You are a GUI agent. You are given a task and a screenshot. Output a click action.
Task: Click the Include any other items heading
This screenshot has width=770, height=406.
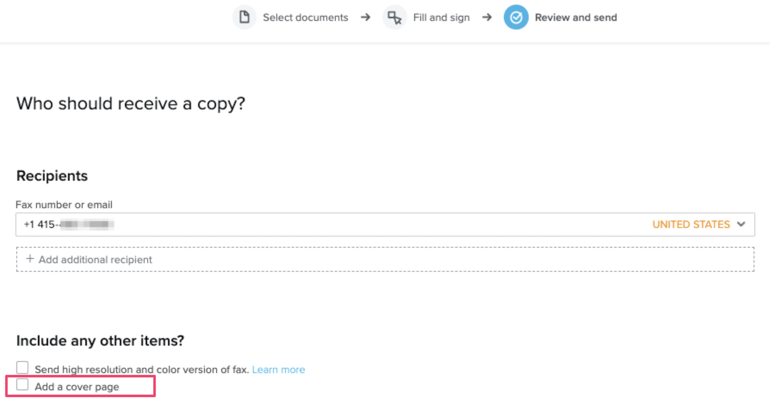pyautogui.click(x=100, y=341)
